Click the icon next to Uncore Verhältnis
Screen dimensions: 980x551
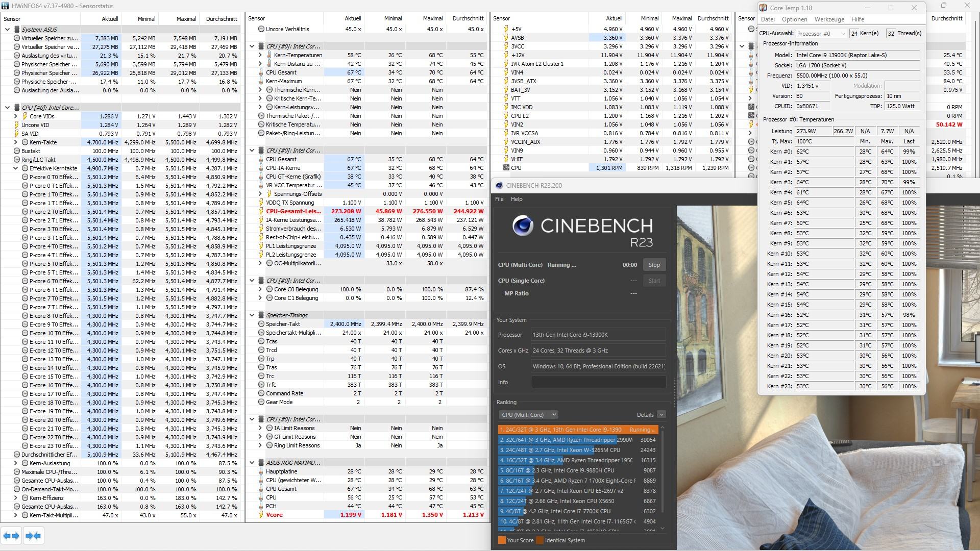(261, 29)
